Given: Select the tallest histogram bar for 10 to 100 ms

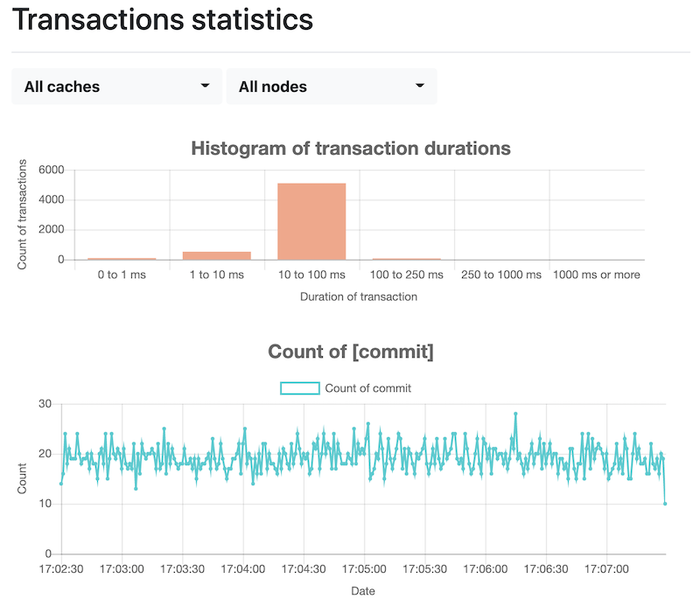Looking at the screenshot, I should [311, 219].
